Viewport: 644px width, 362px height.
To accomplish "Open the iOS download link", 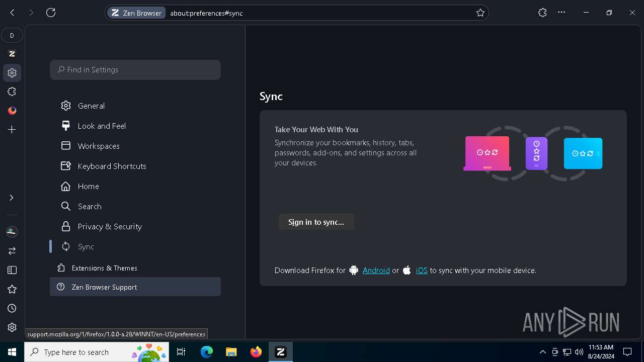I will click(422, 270).
